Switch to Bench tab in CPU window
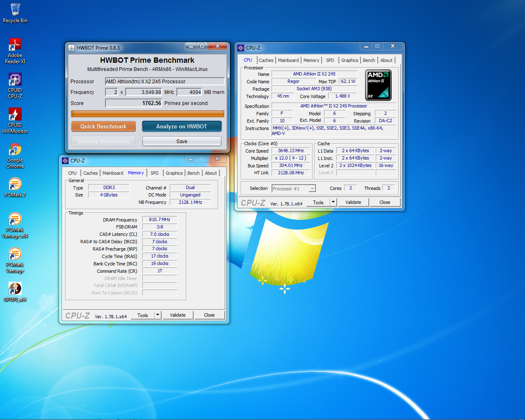 tap(369, 60)
